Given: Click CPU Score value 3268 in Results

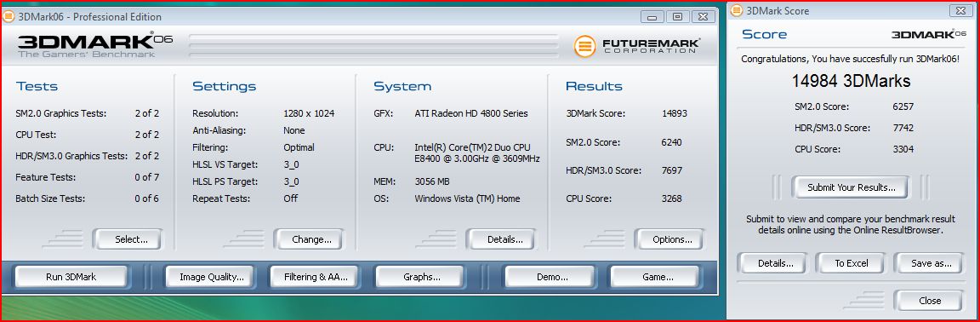Looking at the screenshot, I should [671, 198].
